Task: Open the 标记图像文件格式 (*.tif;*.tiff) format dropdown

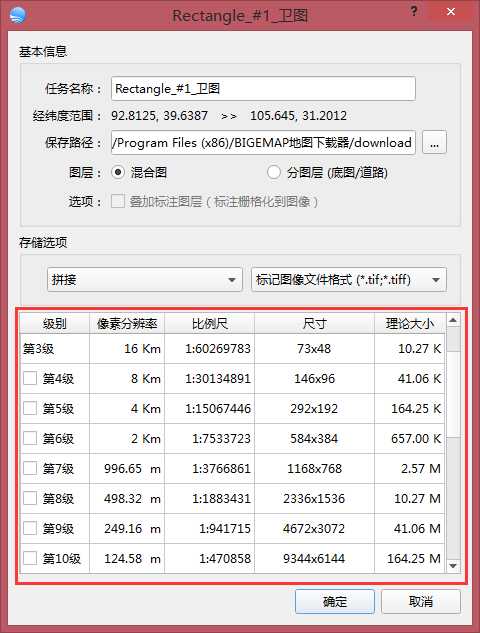Action: click(x=349, y=279)
